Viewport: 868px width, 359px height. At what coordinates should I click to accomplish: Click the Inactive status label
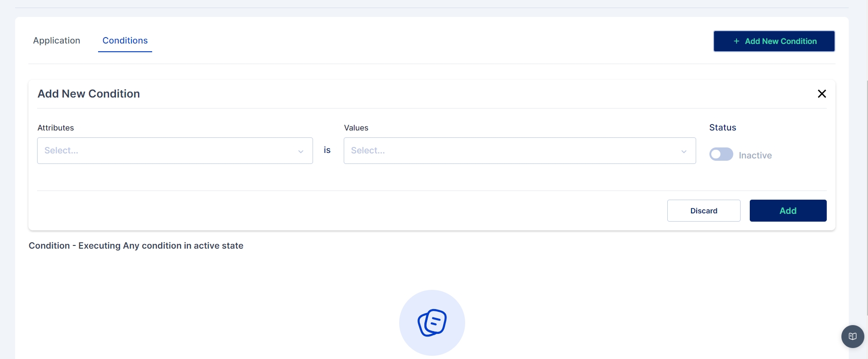(x=755, y=155)
